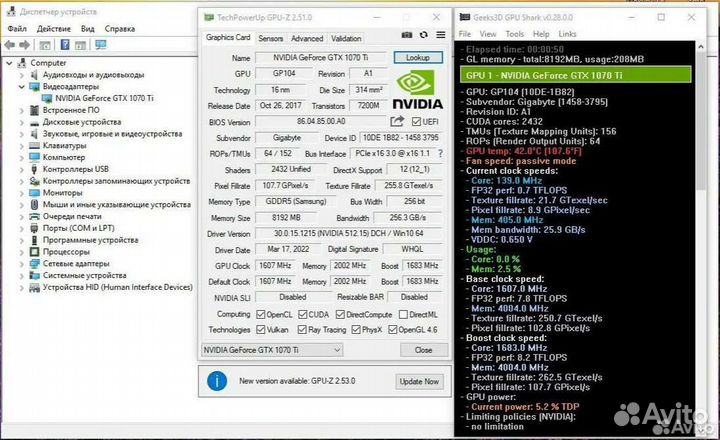Click the Bus Interface question mark icon
Screen dimensions: 720x440
(x=441, y=153)
